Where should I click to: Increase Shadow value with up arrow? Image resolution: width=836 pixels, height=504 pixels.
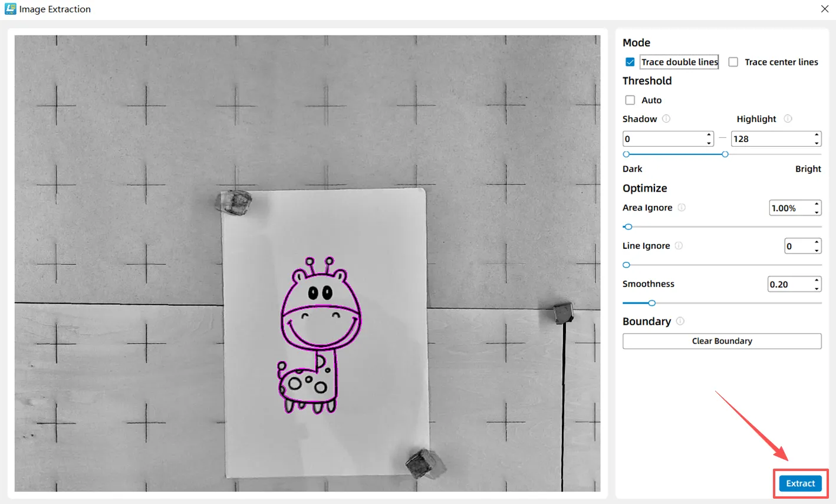tap(709, 135)
